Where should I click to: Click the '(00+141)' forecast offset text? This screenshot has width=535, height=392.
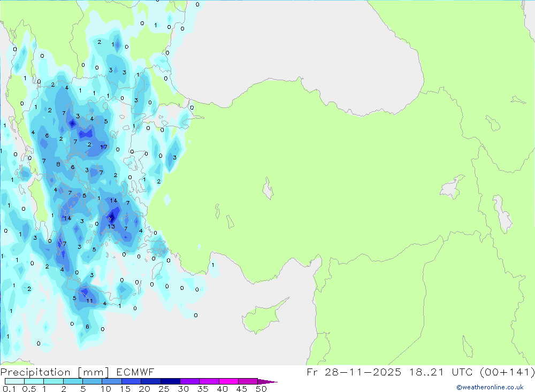coord(507,372)
